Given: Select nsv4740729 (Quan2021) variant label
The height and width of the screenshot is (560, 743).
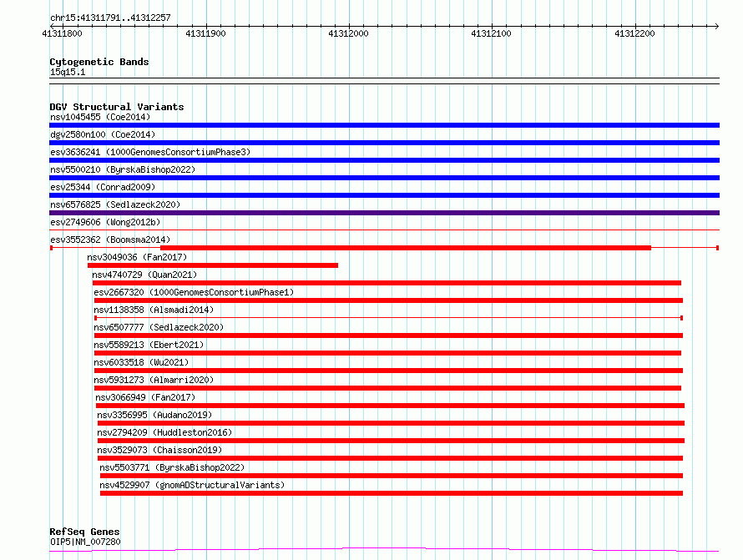Looking at the screenshot, I should [x=144, y=275].
